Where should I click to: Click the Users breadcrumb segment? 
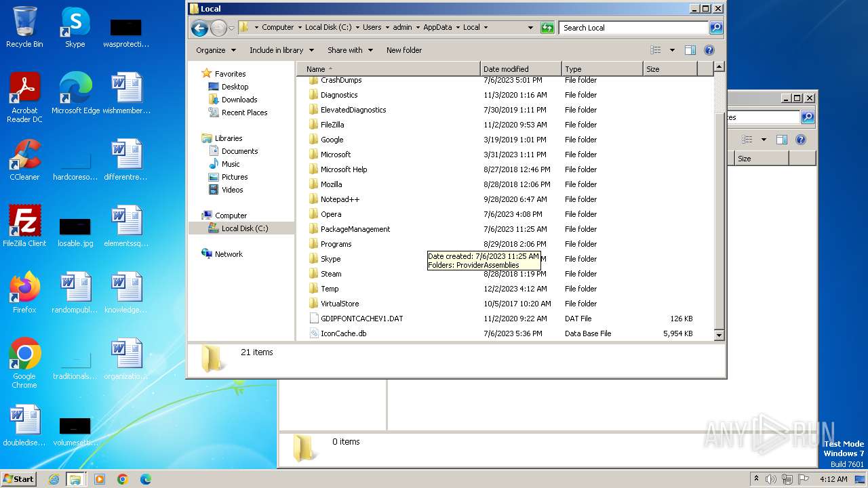tap(372, 28)
